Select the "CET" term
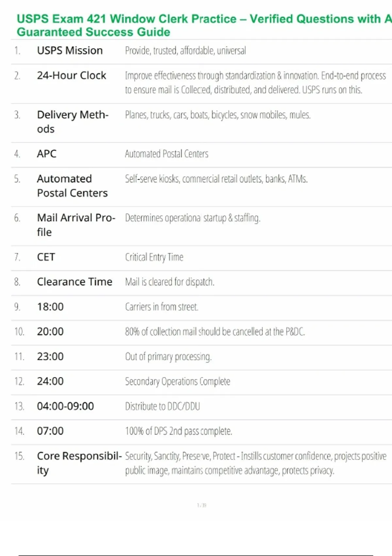 tap(46, 257)
